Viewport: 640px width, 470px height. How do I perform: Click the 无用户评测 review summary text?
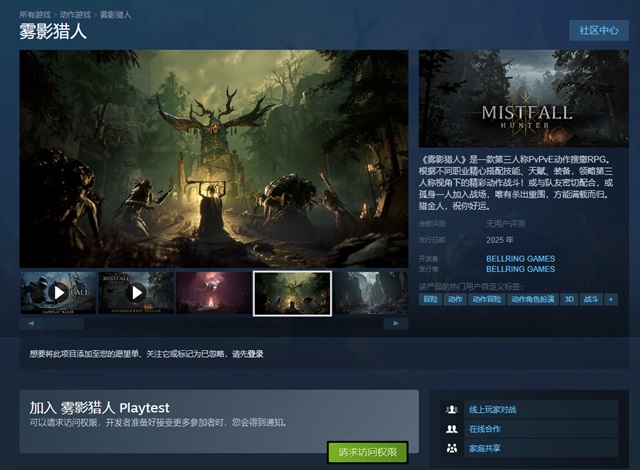click(505, 224)
